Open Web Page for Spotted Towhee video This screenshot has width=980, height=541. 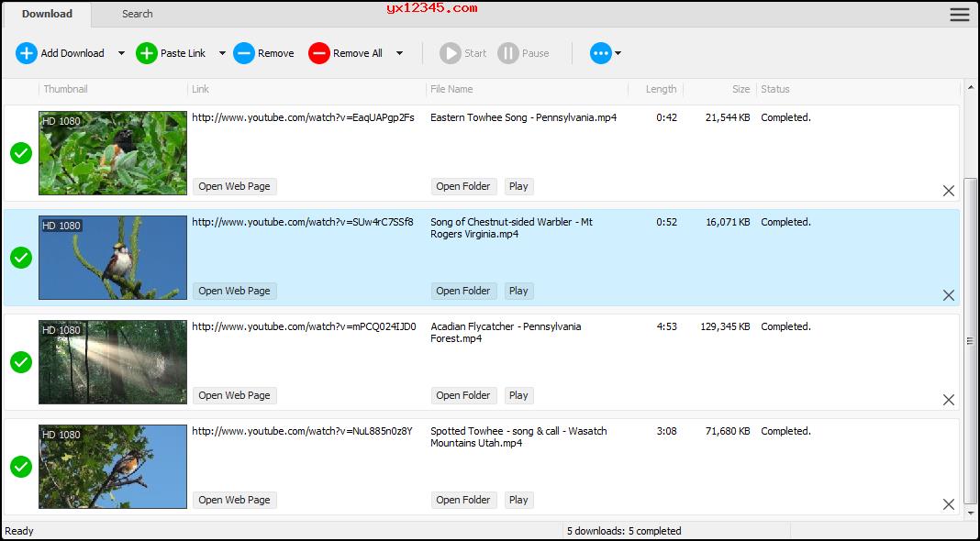(x=234, y=499)
